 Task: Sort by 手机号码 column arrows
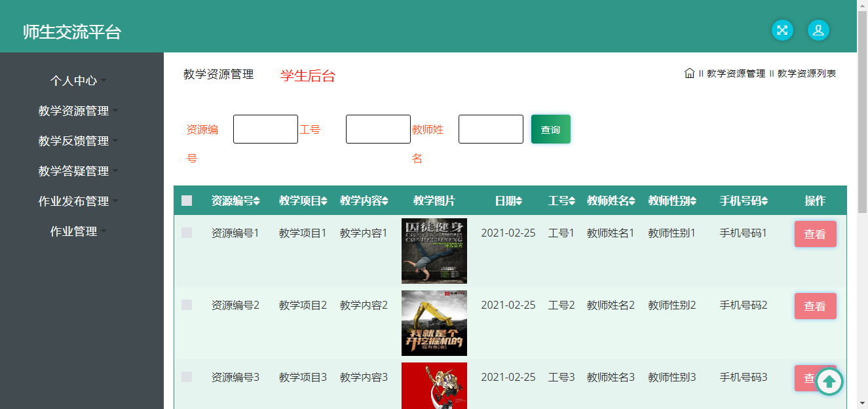[764, 201]
